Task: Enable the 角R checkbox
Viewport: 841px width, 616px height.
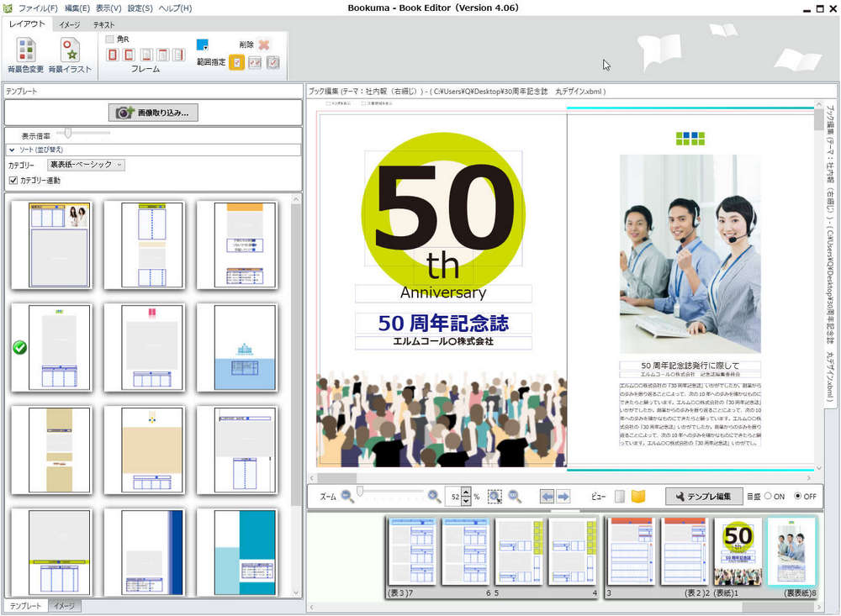Action: 110,38
